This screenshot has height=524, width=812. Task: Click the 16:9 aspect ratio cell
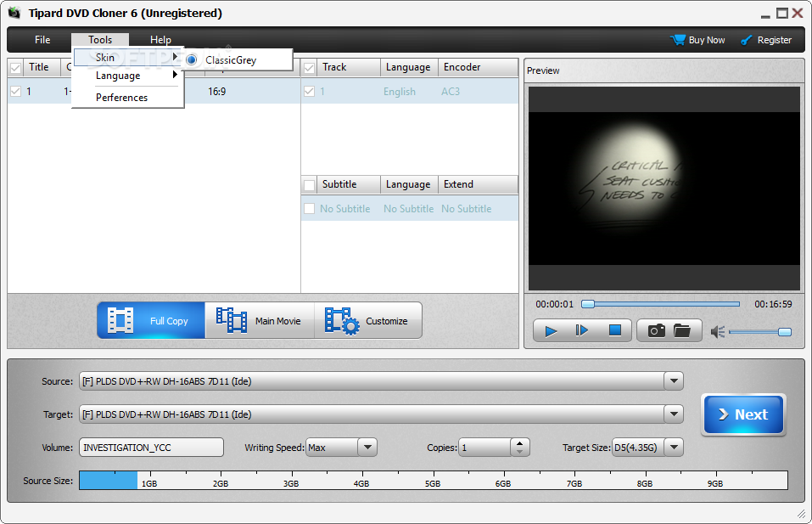pyautogui.click(x=217, y=92)
